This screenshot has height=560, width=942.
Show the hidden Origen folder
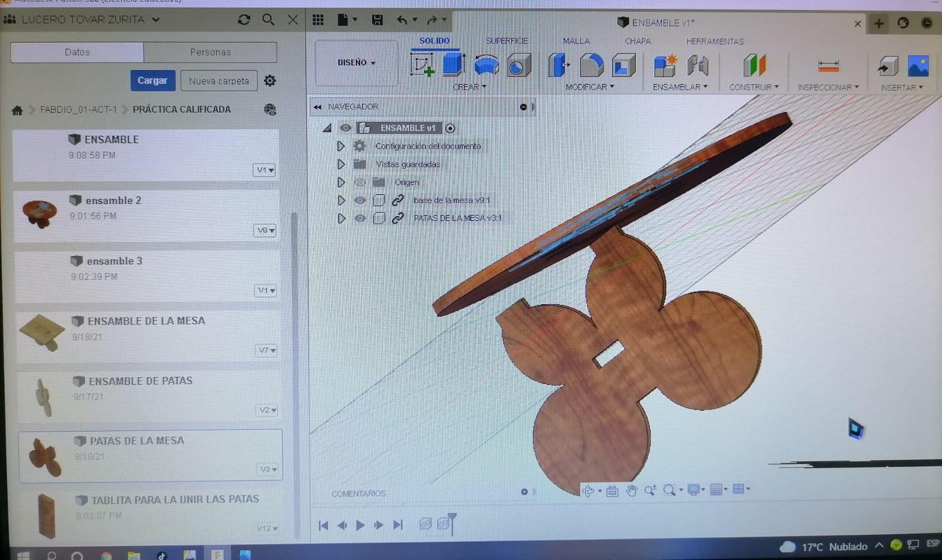tap(360, 182)
